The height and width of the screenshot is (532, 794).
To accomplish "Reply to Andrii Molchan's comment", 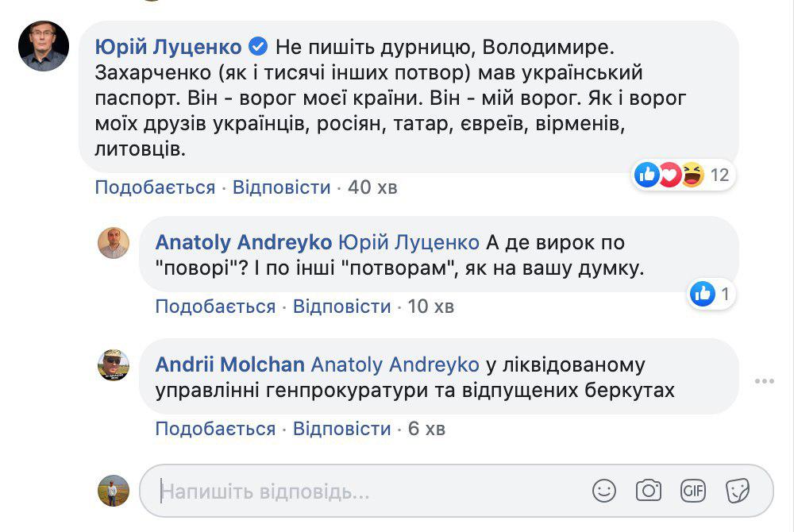I will click(341, 429).
